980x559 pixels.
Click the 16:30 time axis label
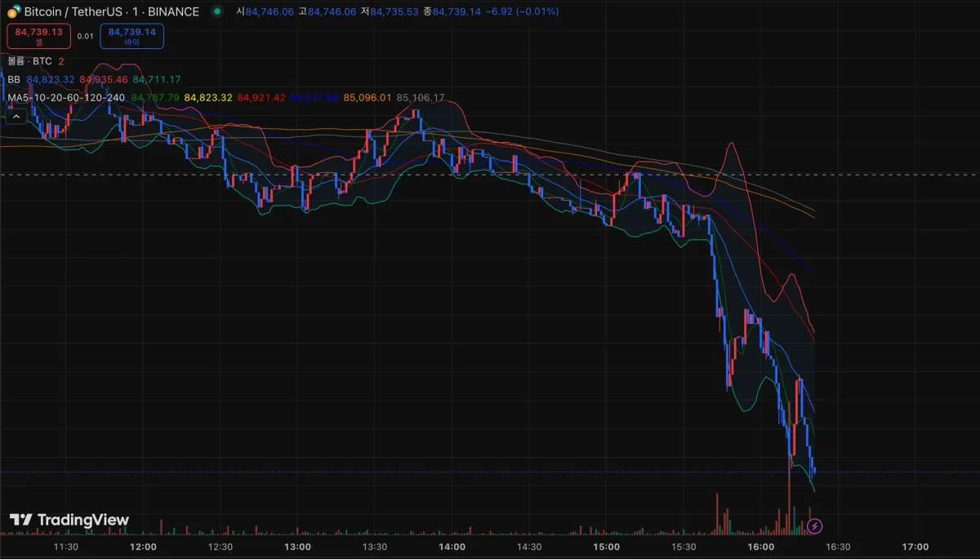pyautogui.click(x=838, y=547)
